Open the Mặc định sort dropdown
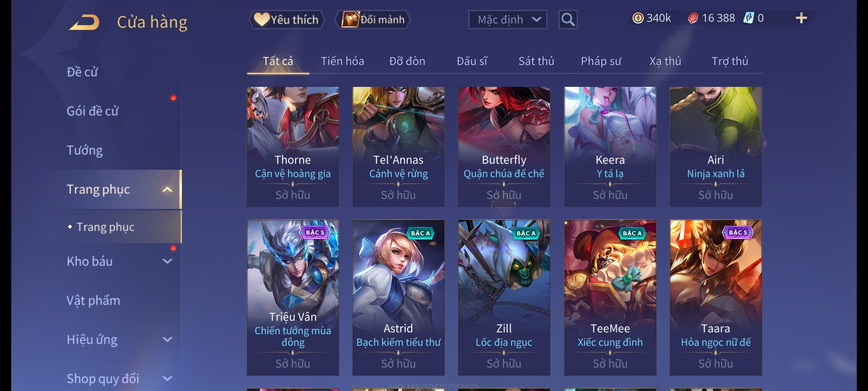 pyautogui.click(x=507, y=20)
